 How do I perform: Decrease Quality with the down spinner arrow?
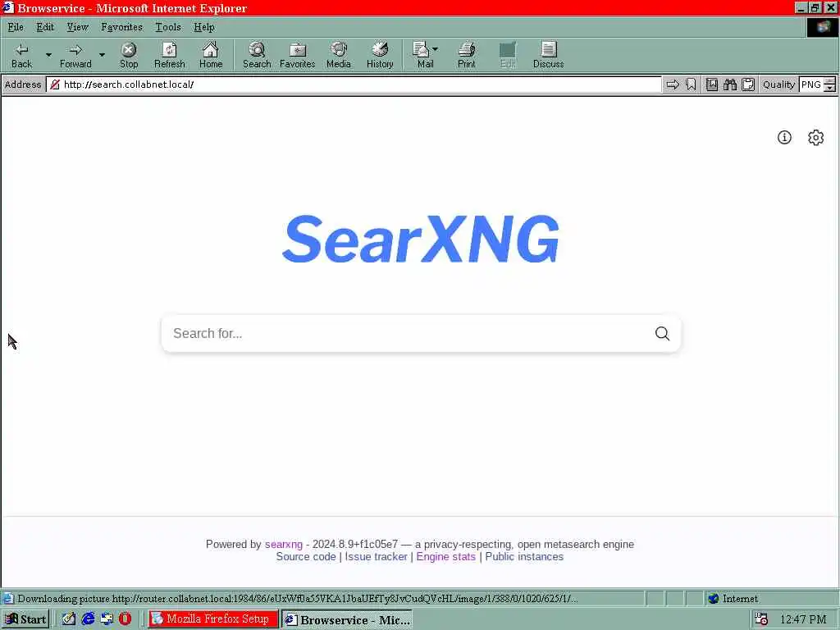coord(830,88)
